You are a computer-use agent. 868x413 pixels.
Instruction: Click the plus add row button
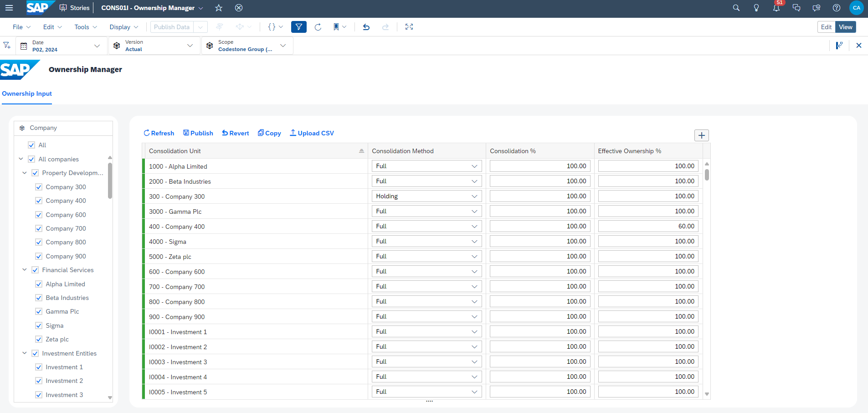coord(702,135)
